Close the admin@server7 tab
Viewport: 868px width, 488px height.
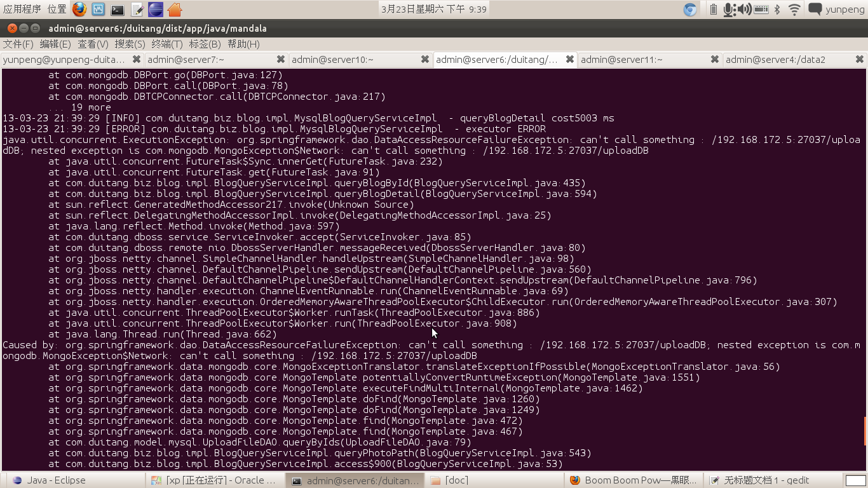pos(280,59)
